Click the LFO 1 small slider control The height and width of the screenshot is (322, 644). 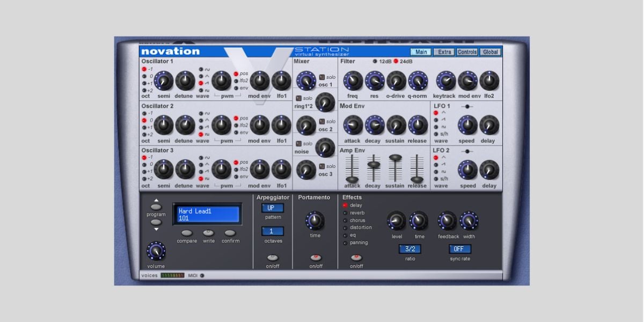click(x=467, y=107)
